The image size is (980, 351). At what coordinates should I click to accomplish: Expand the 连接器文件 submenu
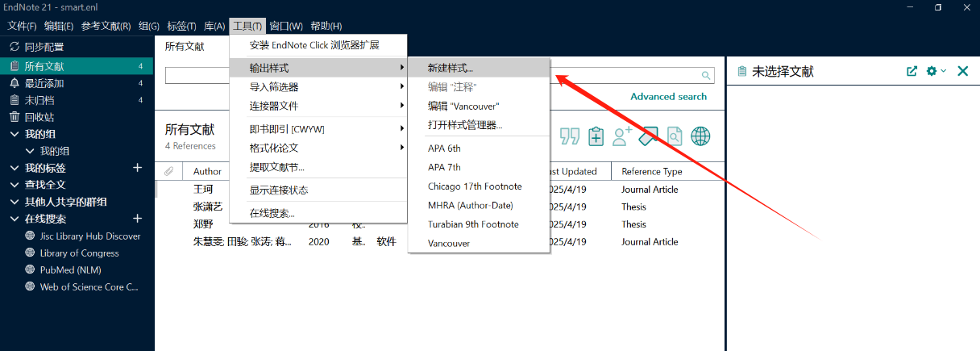coord(318,106)
